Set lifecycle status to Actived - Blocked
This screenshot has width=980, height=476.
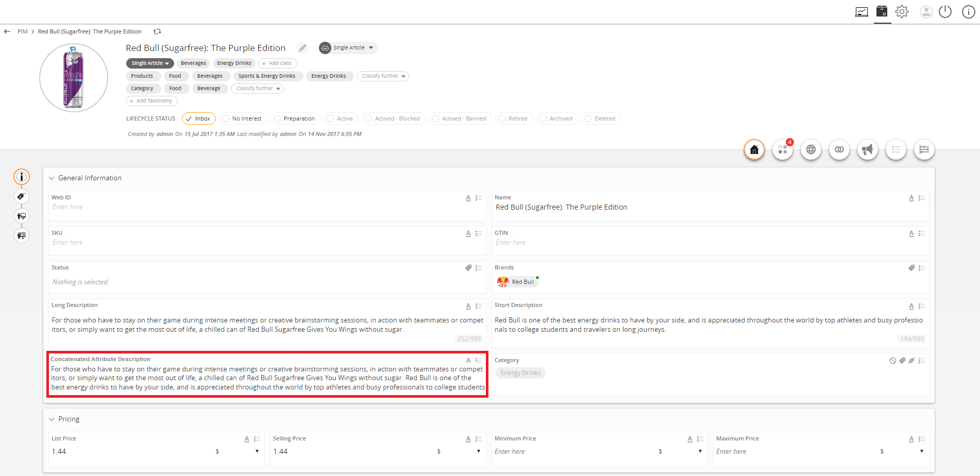pos(394,118)
